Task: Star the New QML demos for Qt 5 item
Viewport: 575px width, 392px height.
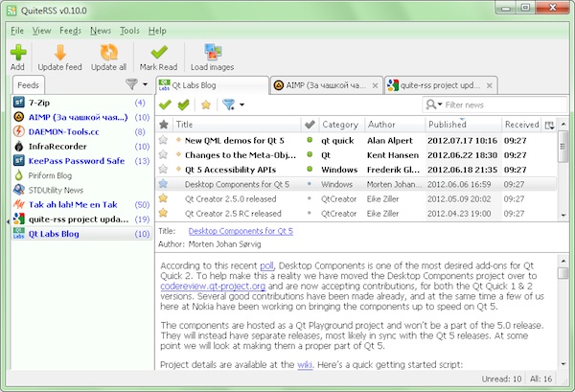Action: click(x=163, y=140)
